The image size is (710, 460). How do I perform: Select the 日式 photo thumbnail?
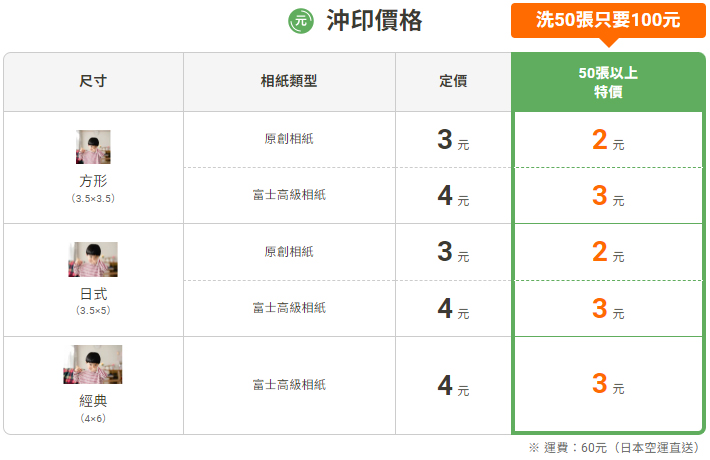(93, 259)
